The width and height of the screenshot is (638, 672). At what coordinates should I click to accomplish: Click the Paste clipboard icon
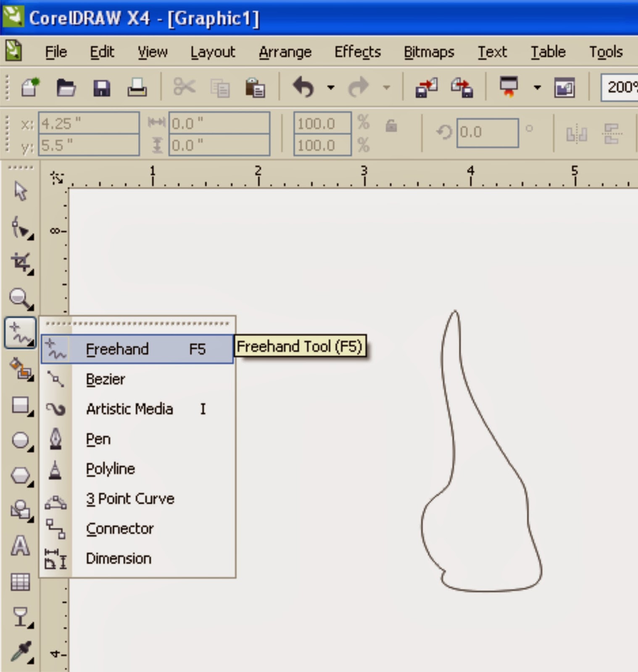coord(255,87)
